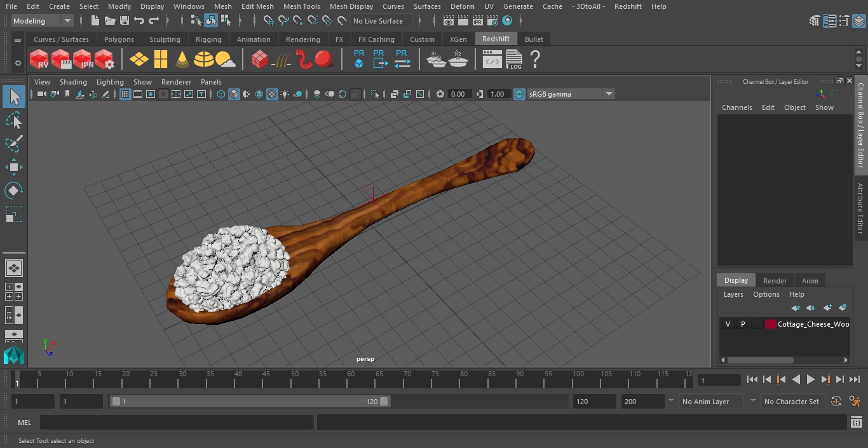This screenshot has width=868, height=448.
Task: Click the New Scene file icon
Action: click(95, 21)
